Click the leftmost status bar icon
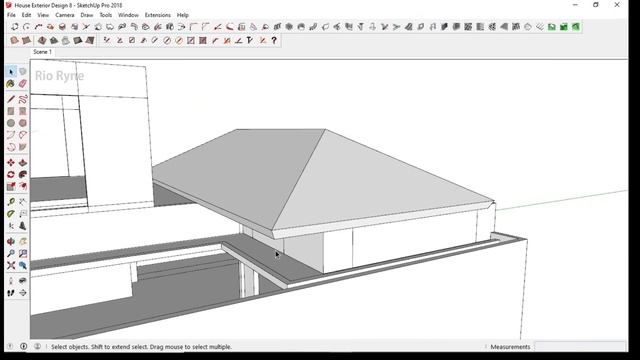 pyautogui.click(x=10, y=347)
